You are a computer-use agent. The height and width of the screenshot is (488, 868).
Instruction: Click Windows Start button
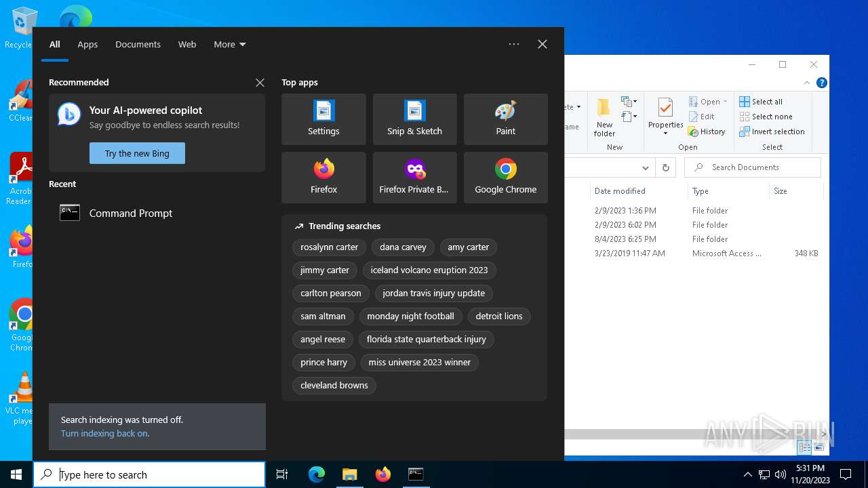click(16, 474)
